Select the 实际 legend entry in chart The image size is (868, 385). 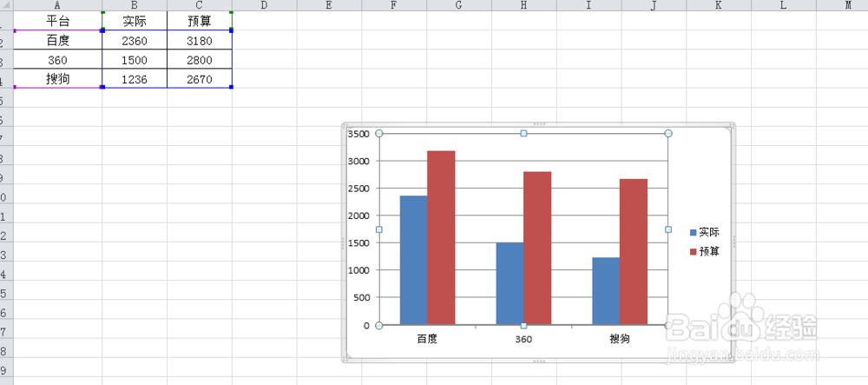pos(705,233)
